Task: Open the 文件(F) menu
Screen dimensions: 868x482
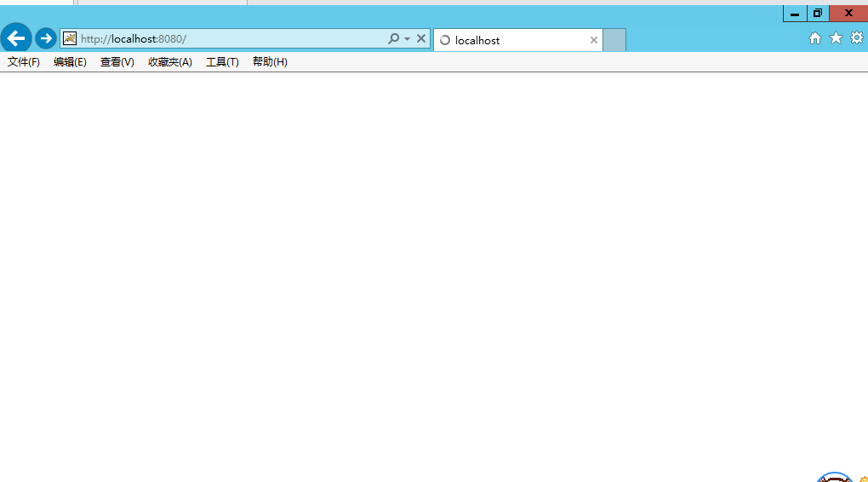Action: (24, 62)
